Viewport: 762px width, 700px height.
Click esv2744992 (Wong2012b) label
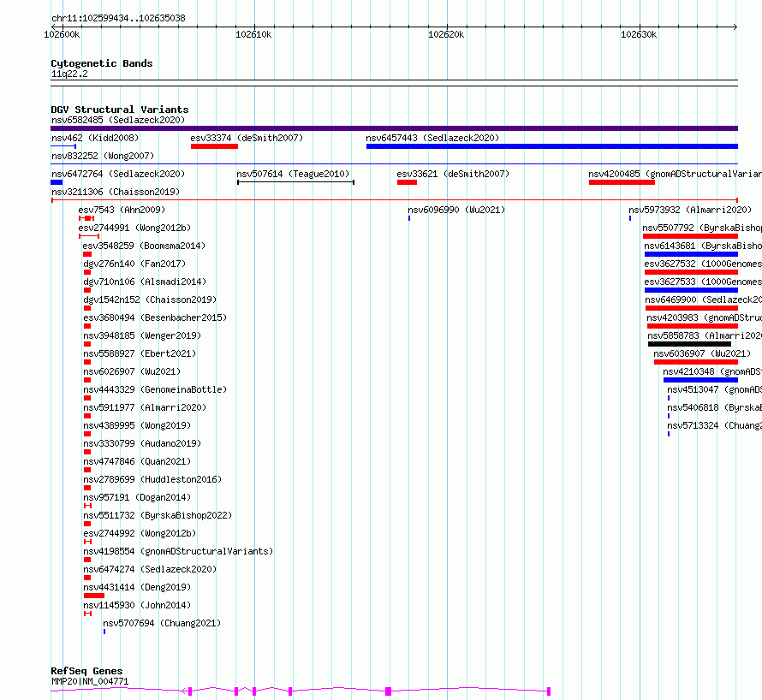[140, 533]
